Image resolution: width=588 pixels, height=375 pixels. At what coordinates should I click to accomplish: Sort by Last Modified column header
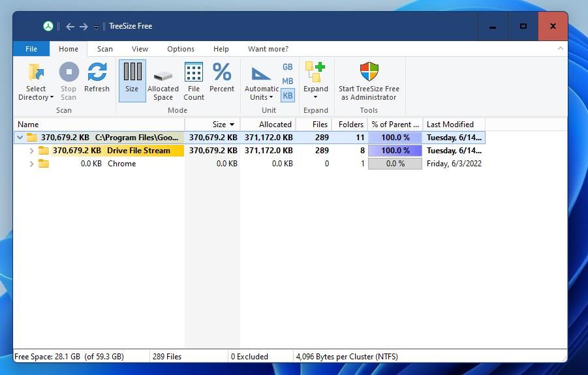click(x=450, y=125)
